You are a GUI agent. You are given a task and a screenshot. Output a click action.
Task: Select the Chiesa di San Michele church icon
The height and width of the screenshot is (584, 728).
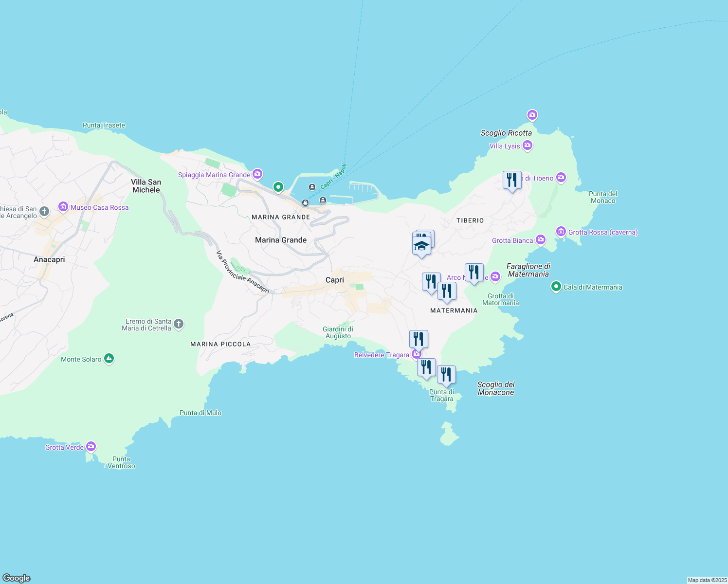click(44, 211)
